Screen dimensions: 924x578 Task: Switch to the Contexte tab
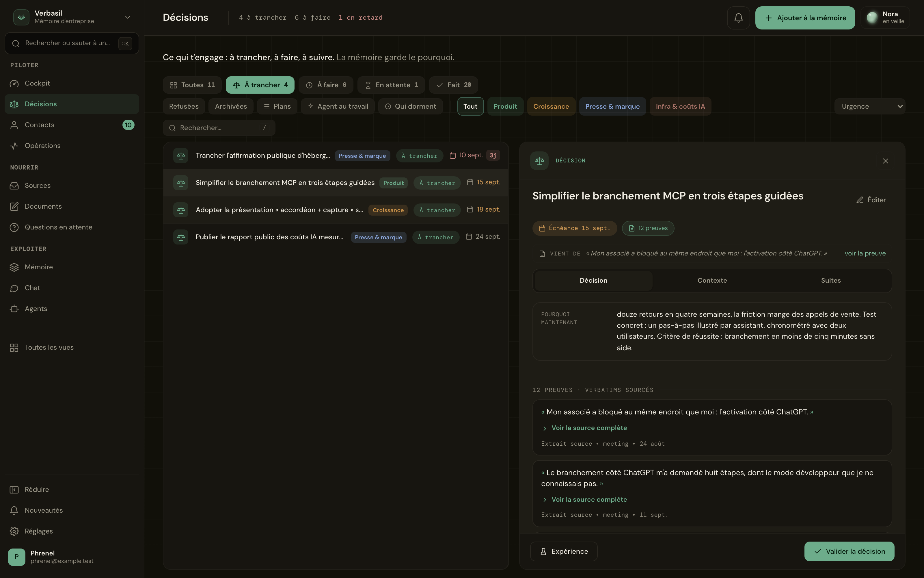(x=712, y=281)
